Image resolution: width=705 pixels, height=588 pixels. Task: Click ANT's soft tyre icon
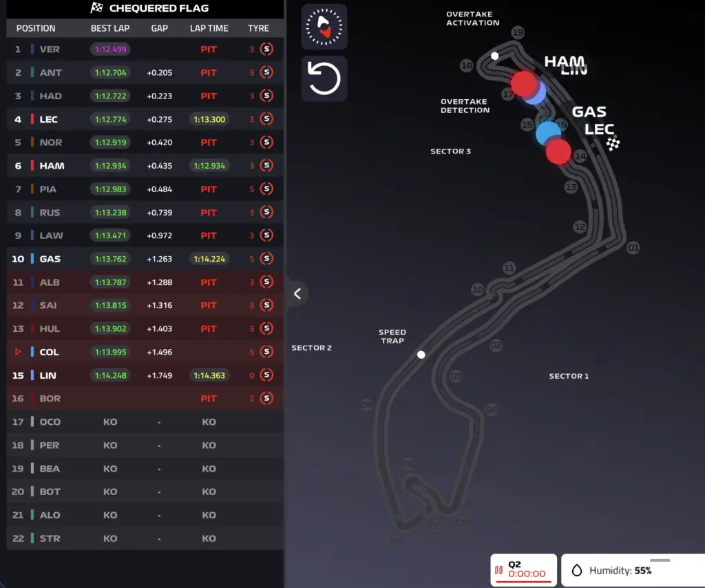point(266,72)
